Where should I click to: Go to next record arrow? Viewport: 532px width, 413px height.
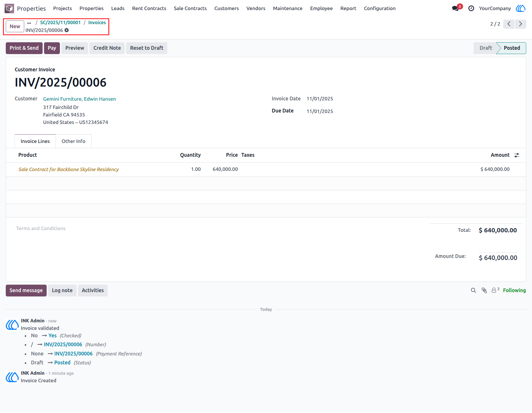[520, 24]
